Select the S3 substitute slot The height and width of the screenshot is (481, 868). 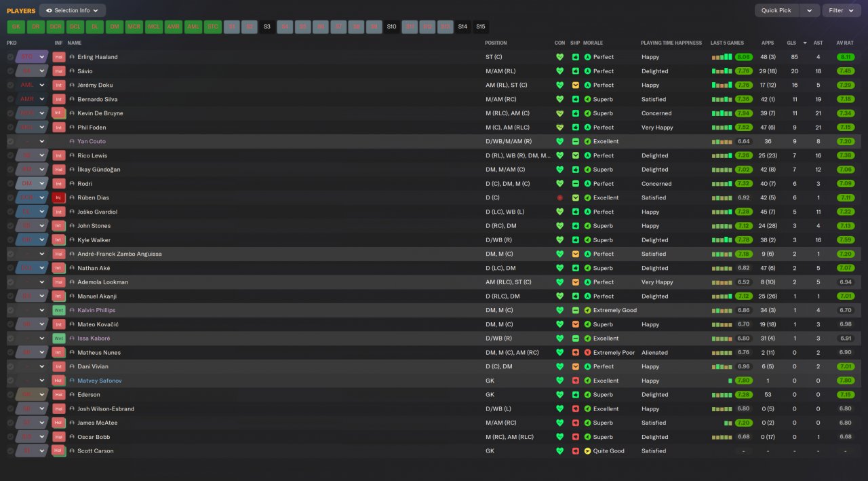tap(267, 27)
